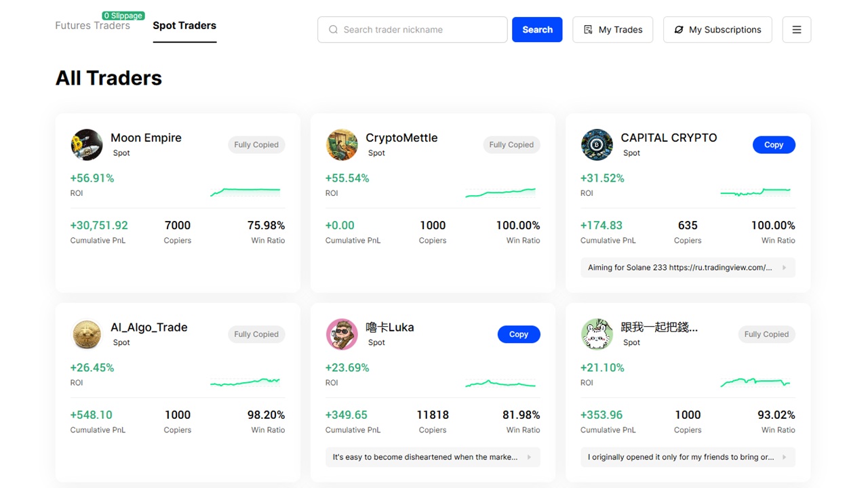Click the All Traders heading
Screen dimensions: 868x488
point(108,78)
